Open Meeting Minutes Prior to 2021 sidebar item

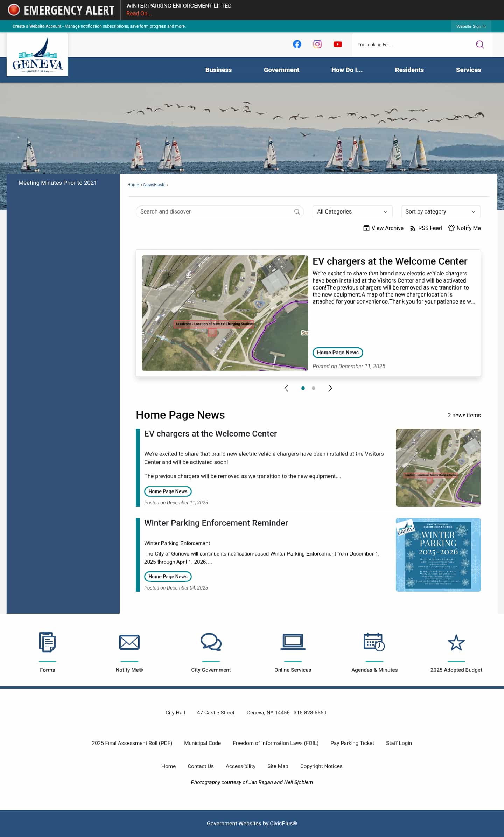pos(57,183)
